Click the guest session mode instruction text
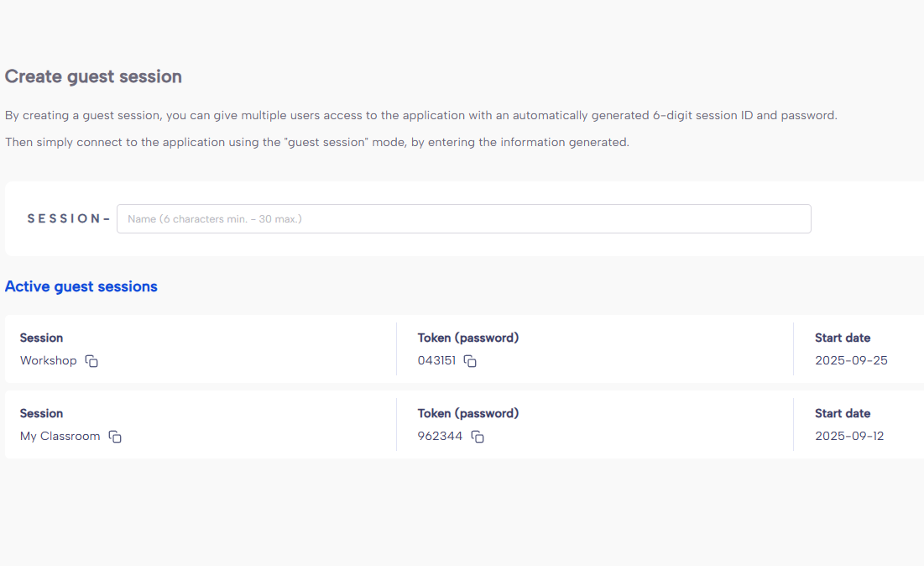The image size is (924, 566). pos(316,142)
